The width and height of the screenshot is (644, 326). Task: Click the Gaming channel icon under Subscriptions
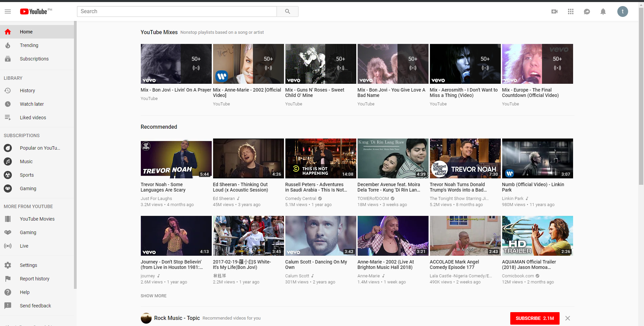click(8, 189)
